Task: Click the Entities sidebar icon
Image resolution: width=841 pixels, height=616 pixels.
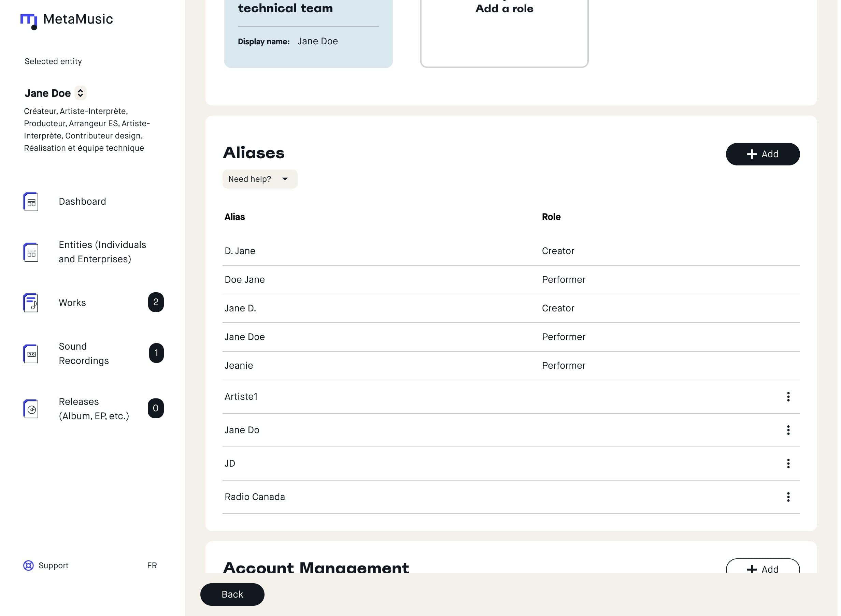Action: tap(31, 252)
